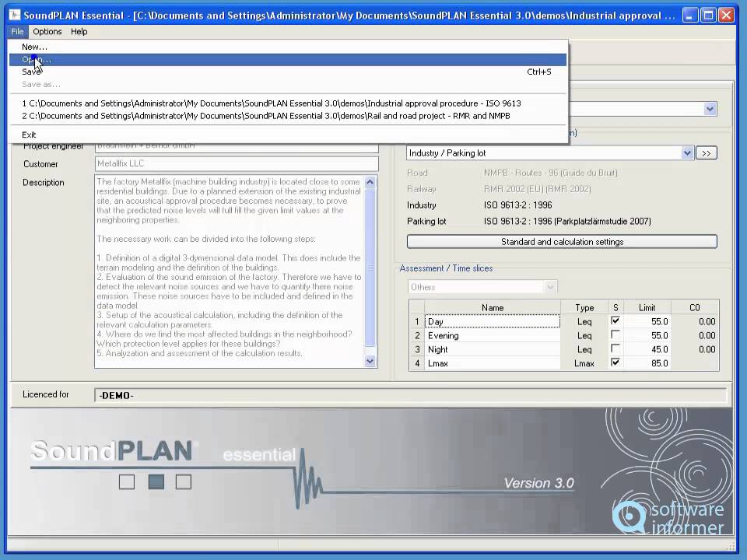Choose Open... in the File menu
This screenshot has height=560, width=747.
(x=288, y=60)
